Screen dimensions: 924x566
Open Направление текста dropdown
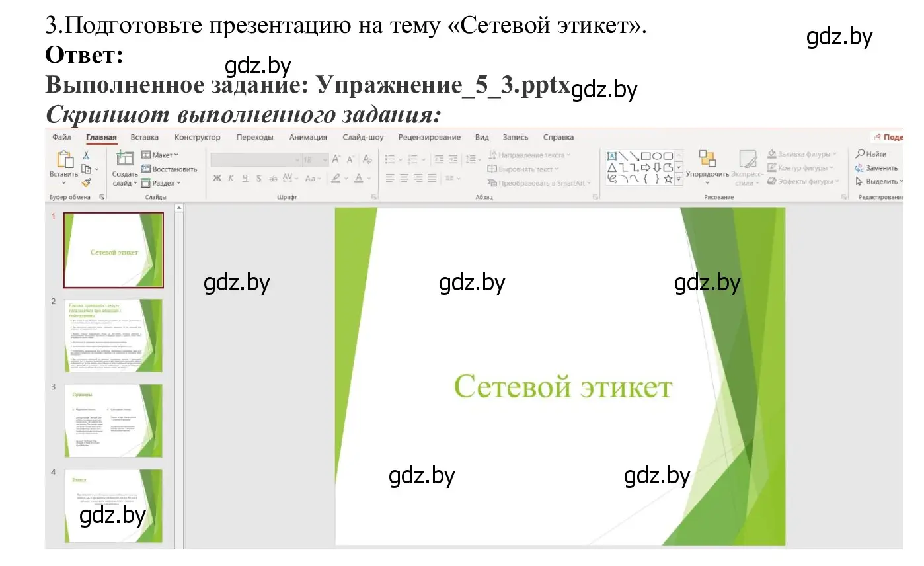click(529, 155)
